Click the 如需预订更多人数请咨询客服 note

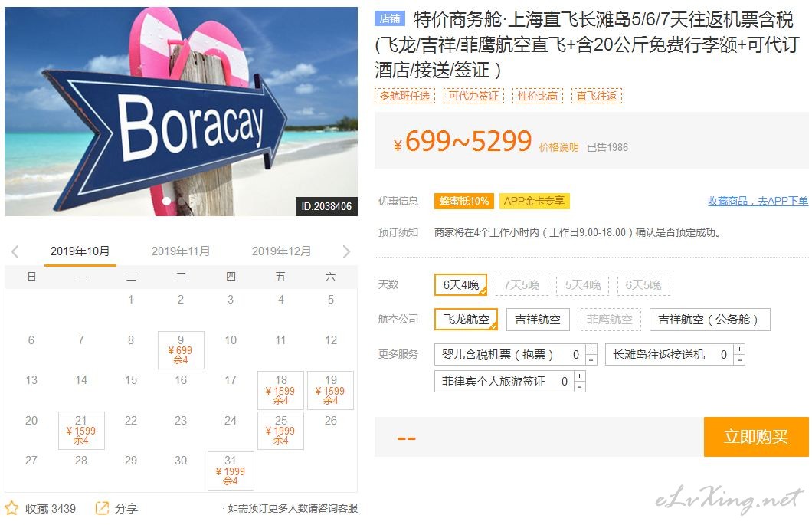[292, 508]
